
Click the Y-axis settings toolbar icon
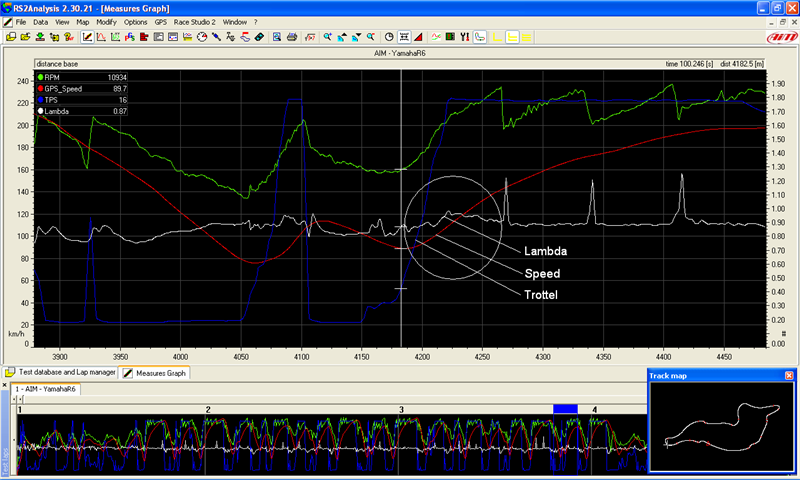[464, 37]
